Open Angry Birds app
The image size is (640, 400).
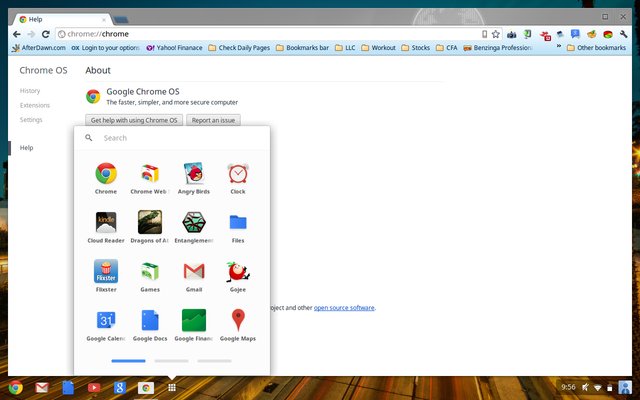coord(194,178)
